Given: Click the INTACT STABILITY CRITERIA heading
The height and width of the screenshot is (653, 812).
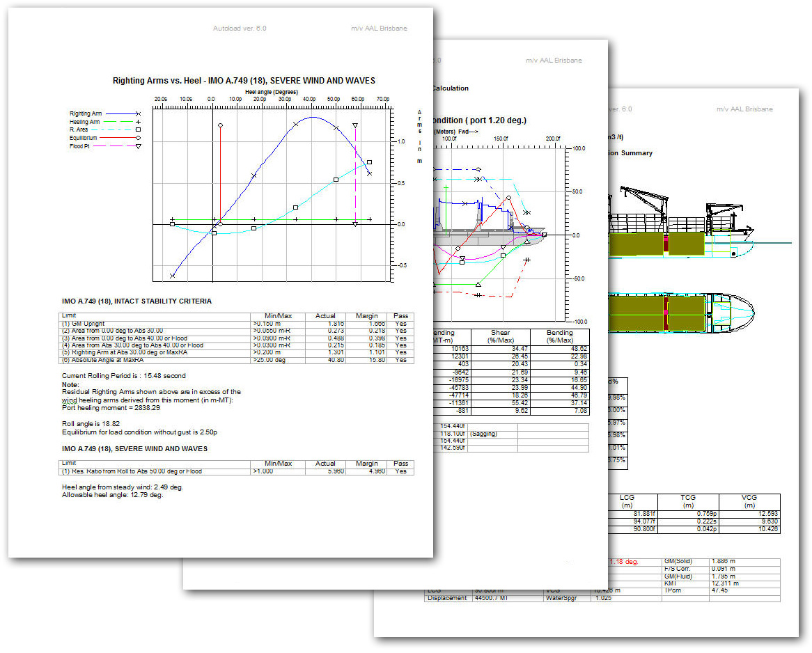Looking at the screenshot, I should tap(137, 301).
